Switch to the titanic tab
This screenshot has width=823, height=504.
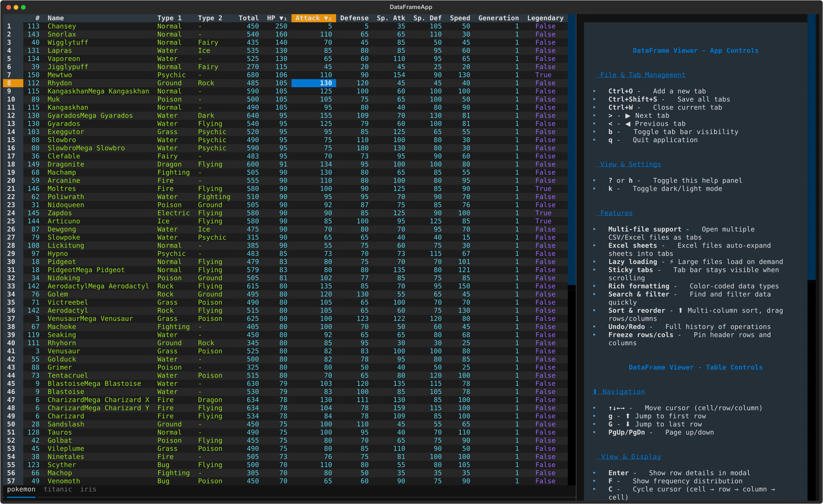coord(58,489)
